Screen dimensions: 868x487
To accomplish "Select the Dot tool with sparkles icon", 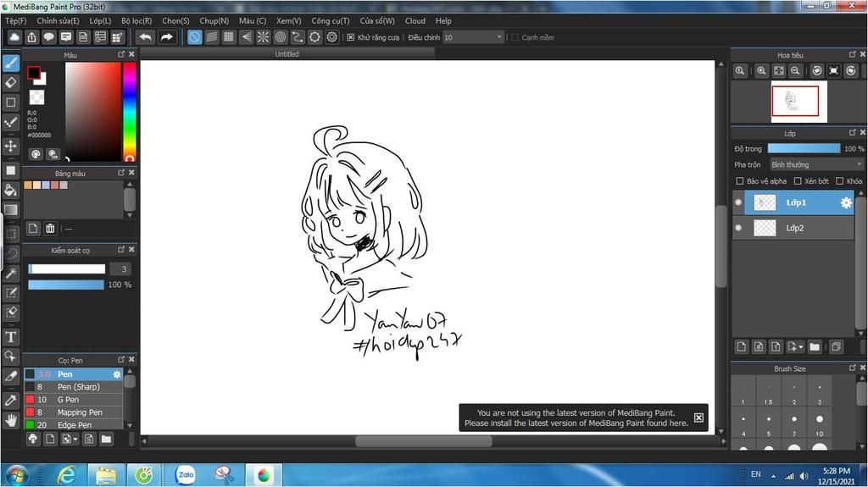I will 11,122.
